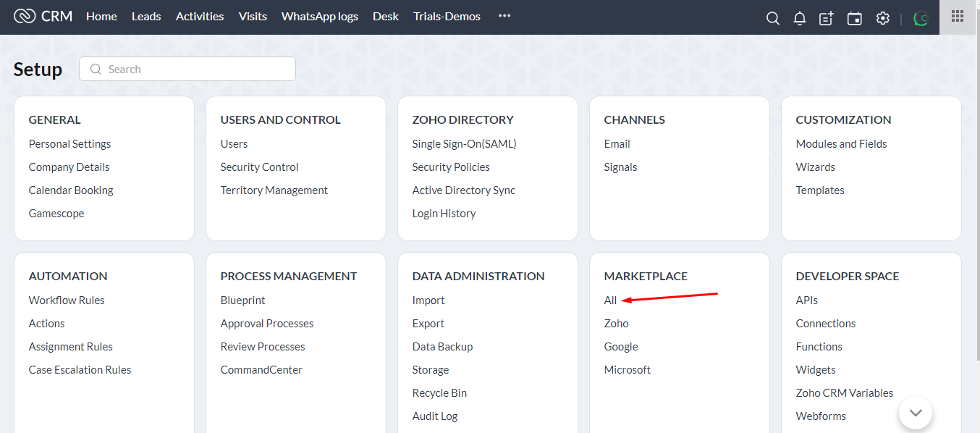Open Webforms in Developer Space

[821, 416]
